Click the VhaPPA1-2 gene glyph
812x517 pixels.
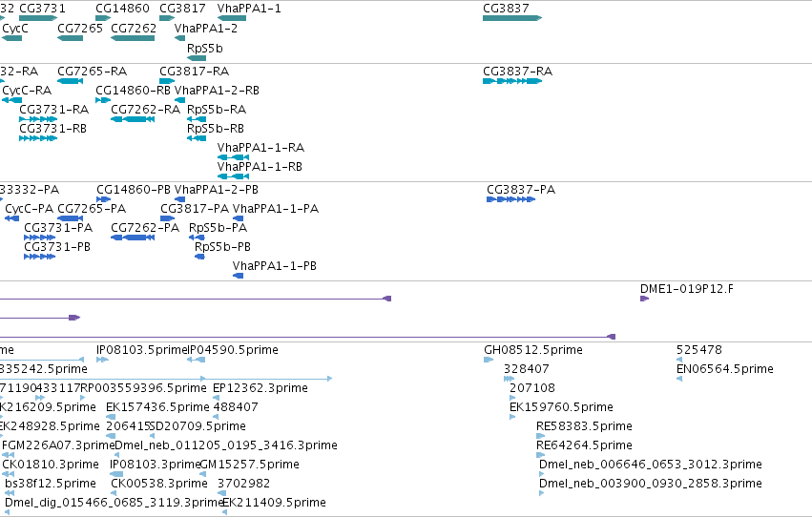click(179, 38)
